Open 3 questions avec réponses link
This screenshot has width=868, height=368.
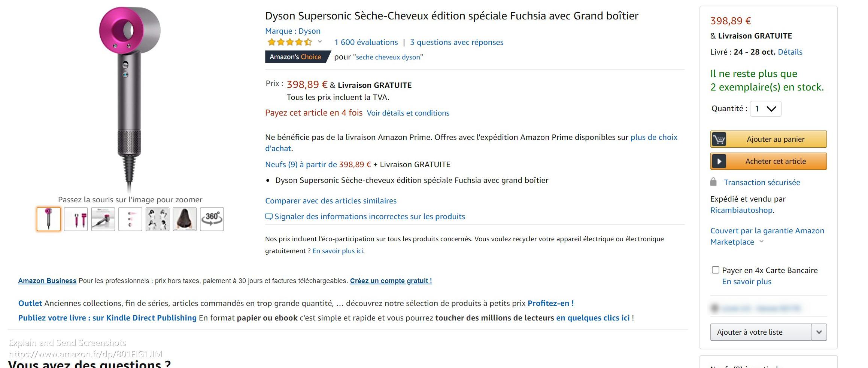coord(456,42)
